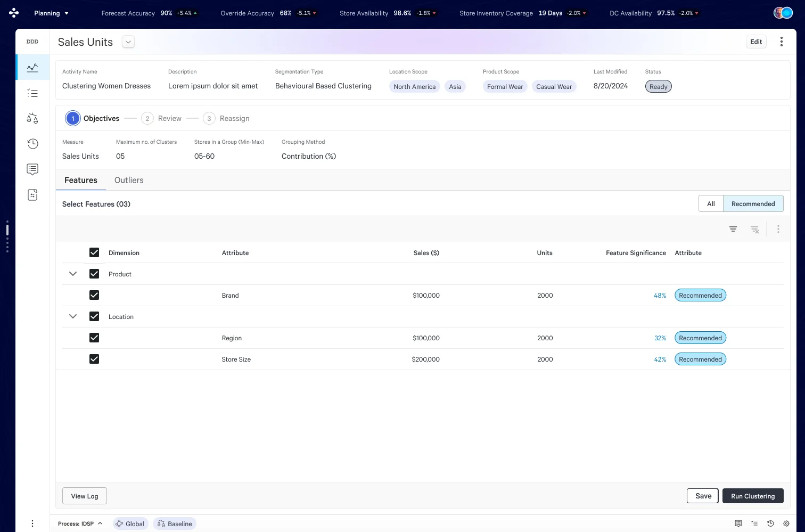The height and width of the screenshot is (532, 805).
Task: Click the user avatar in top bar
Action: pyautogui.click(x=783, y=13)
